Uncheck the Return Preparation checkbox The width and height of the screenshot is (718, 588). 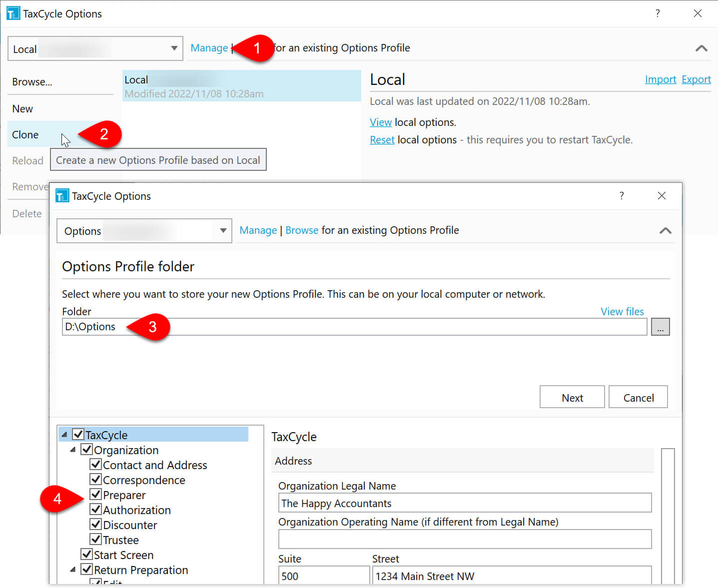(87, 569)
